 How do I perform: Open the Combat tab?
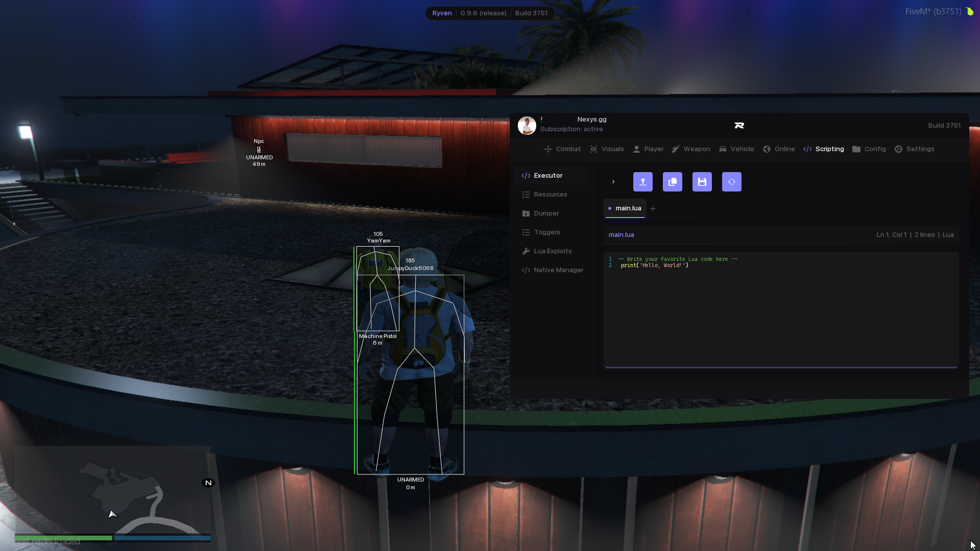(562, 149)
